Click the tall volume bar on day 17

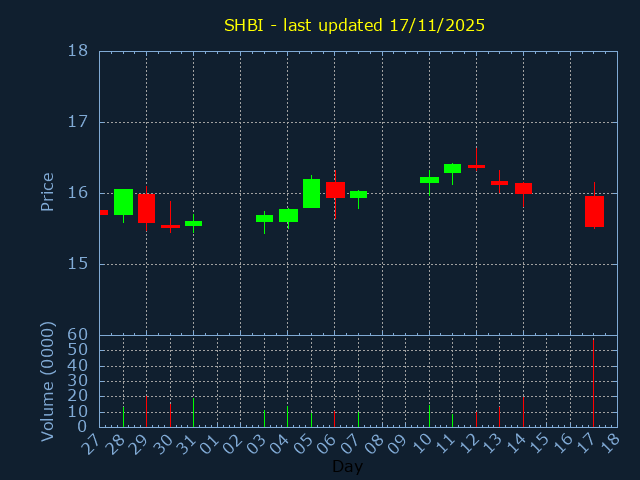(x=594, y=383)
